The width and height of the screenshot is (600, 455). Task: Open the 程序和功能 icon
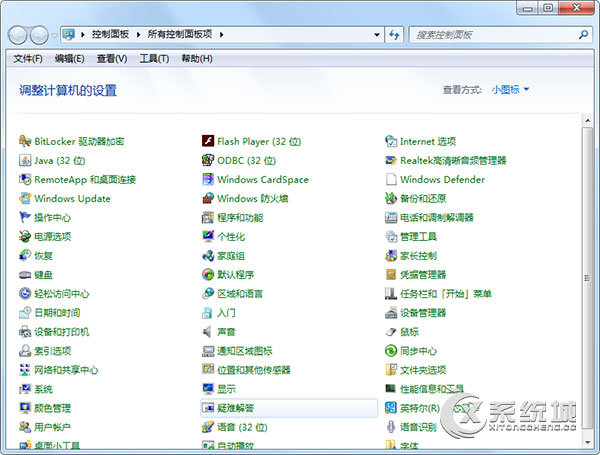(x=208, y=217)
